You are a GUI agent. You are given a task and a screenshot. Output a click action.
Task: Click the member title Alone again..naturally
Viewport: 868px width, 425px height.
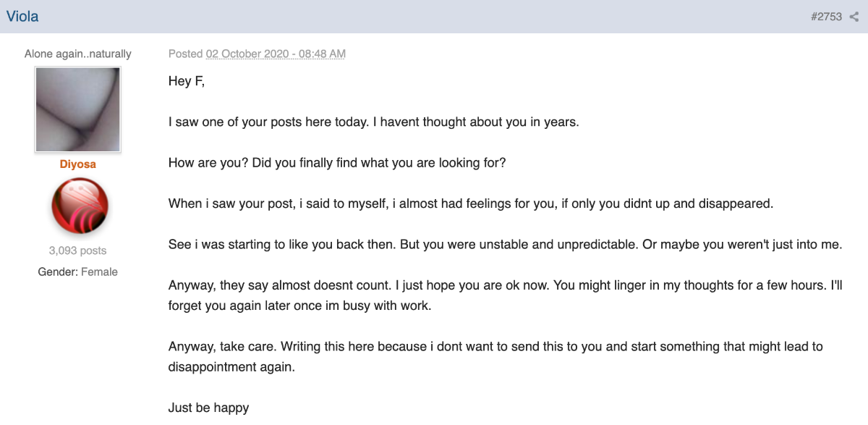(x=77, y=54)
